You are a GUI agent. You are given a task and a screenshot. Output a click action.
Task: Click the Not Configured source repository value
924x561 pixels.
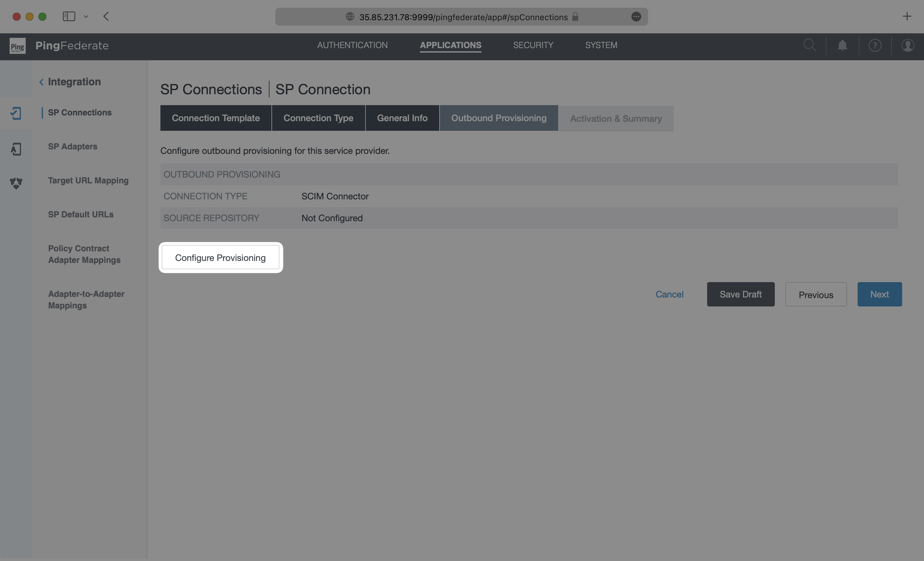pyautogui.click(x=332, y=218)
